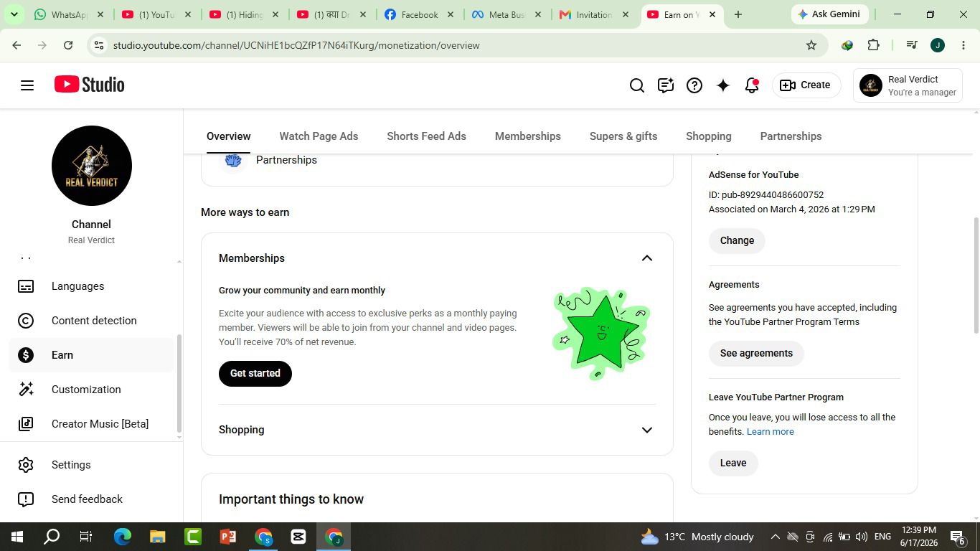Open the Real Verdict account switcher
The height and width of the screenshot is (551, 980).
pyautogui.click(x=908, y=85)
